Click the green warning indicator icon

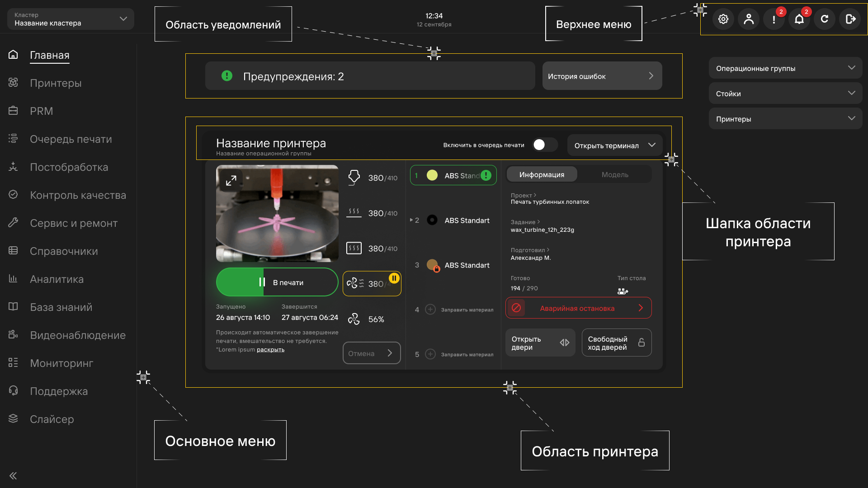pos(227,76)
